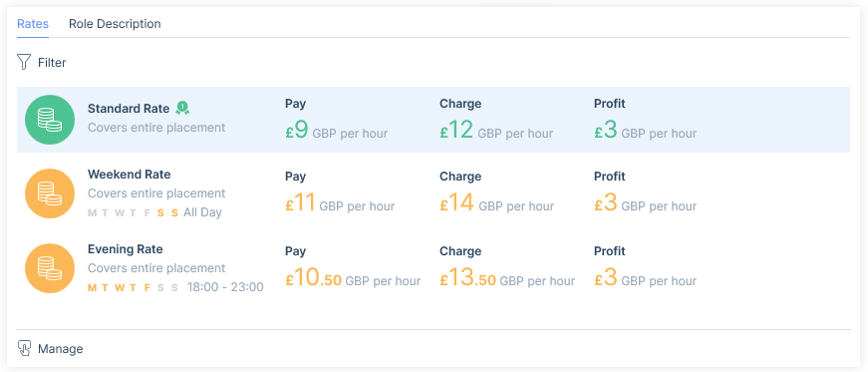Switch to the Role Description tab
868x372 pixels.
(115, 24)
